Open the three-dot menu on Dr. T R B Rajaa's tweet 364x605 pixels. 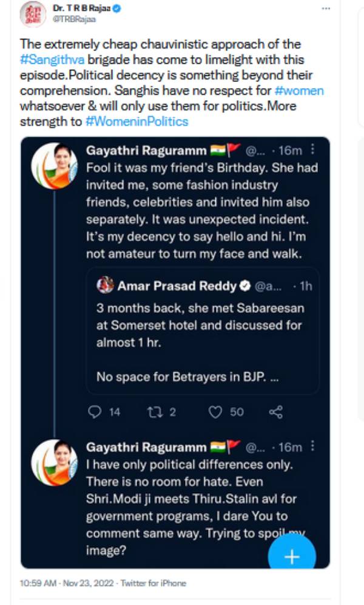(x=326, y=9)
